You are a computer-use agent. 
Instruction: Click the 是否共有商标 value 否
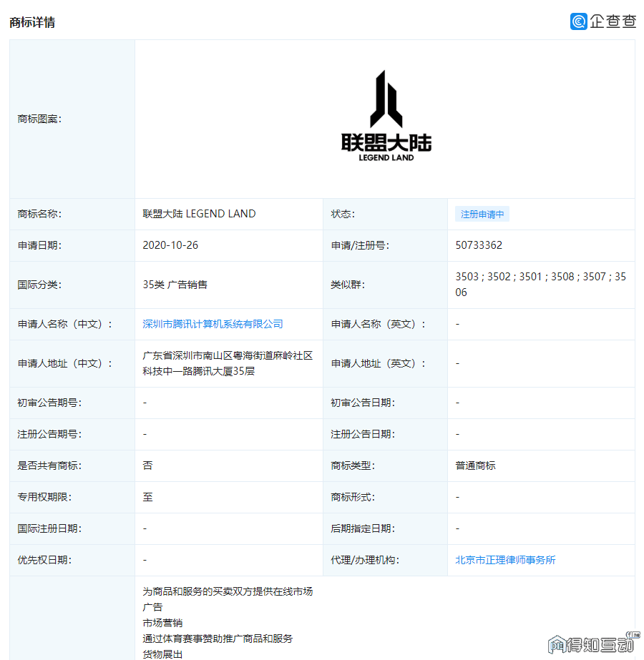coord(147,466)
